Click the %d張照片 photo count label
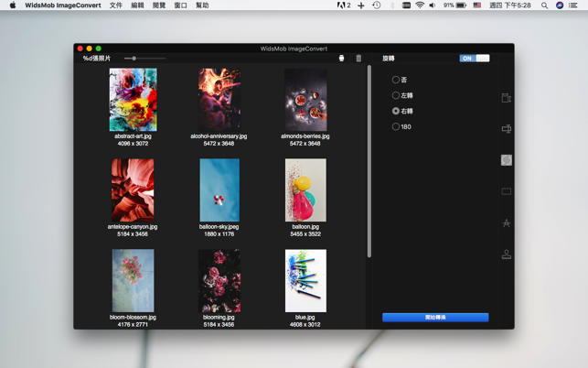The height and width of the screenshot is (368, 588). point(97,59)
